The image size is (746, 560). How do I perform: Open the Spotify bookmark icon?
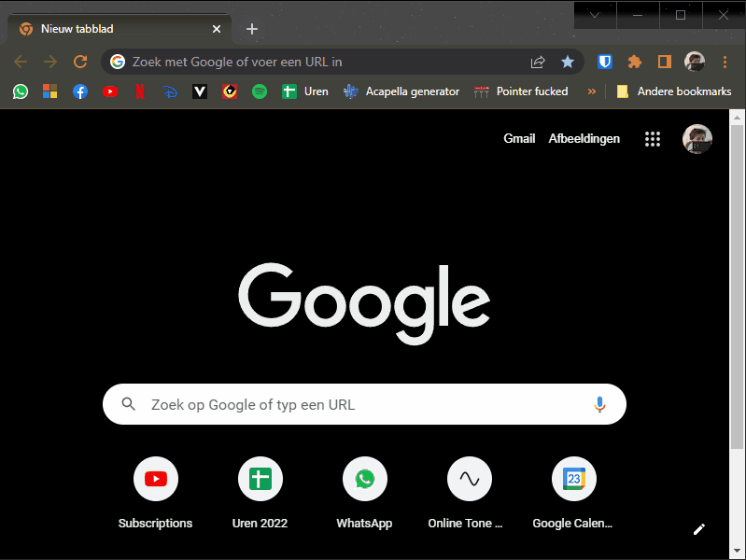click(260, 91)
